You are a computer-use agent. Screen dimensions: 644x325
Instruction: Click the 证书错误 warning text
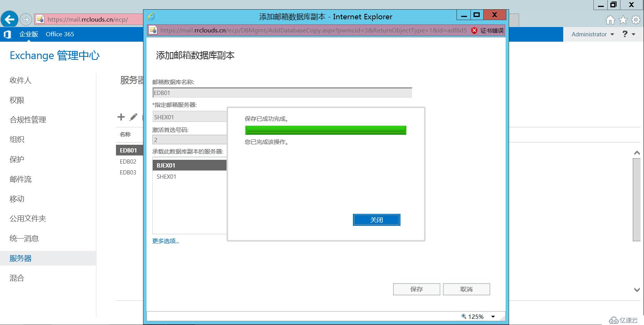[x=492, y=30]
